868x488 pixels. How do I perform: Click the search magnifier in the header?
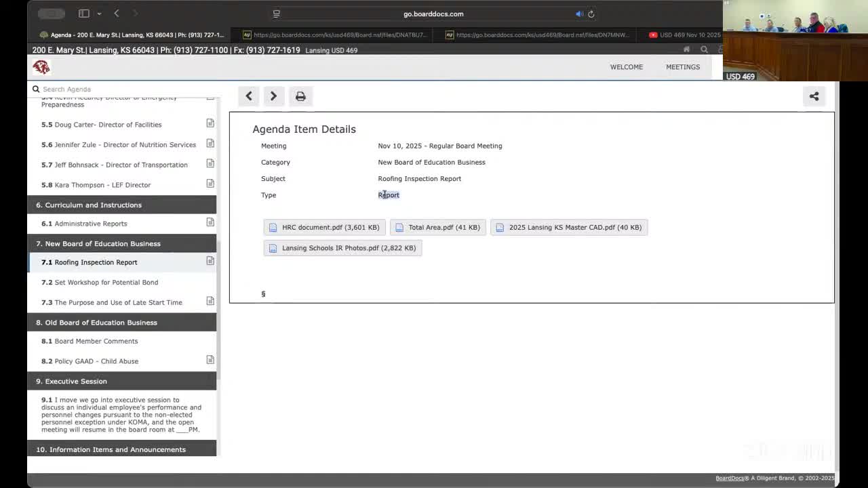704,49
